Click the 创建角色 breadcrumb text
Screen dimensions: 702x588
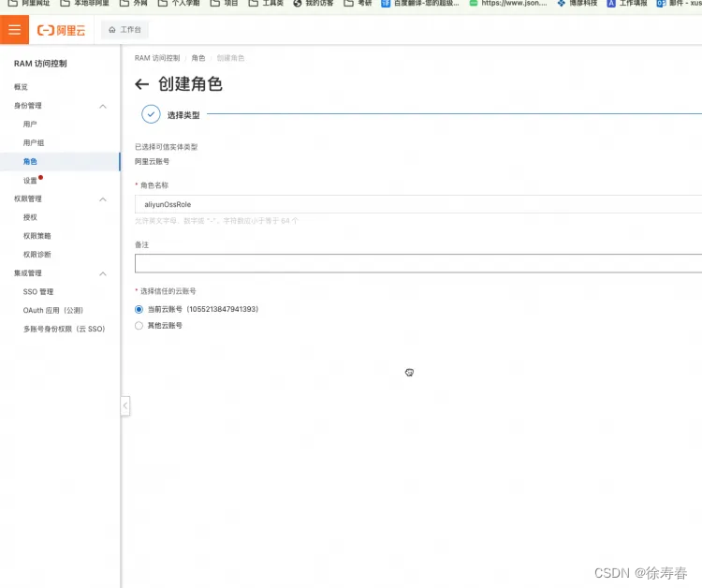click(230, 58)
